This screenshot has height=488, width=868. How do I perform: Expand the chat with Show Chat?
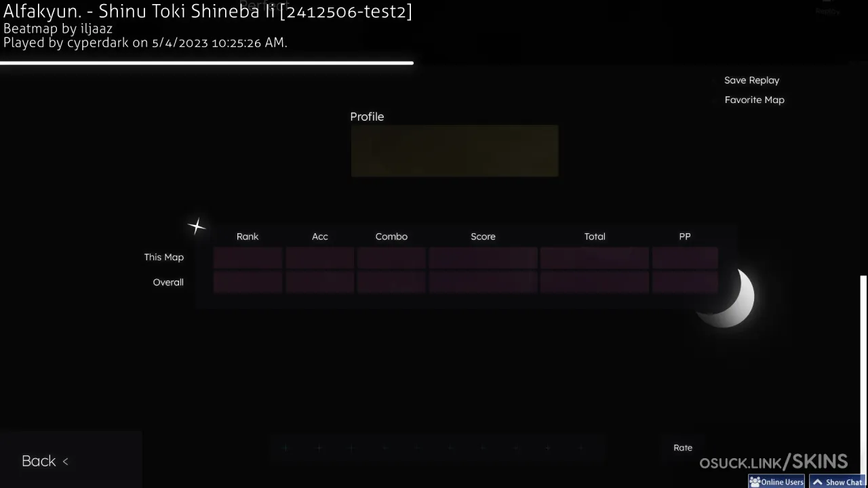tap(838, 482)
